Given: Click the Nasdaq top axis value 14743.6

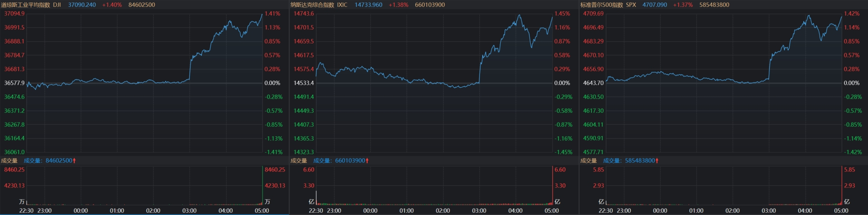Looking at the screenshot, I should (x=303, y=14).
